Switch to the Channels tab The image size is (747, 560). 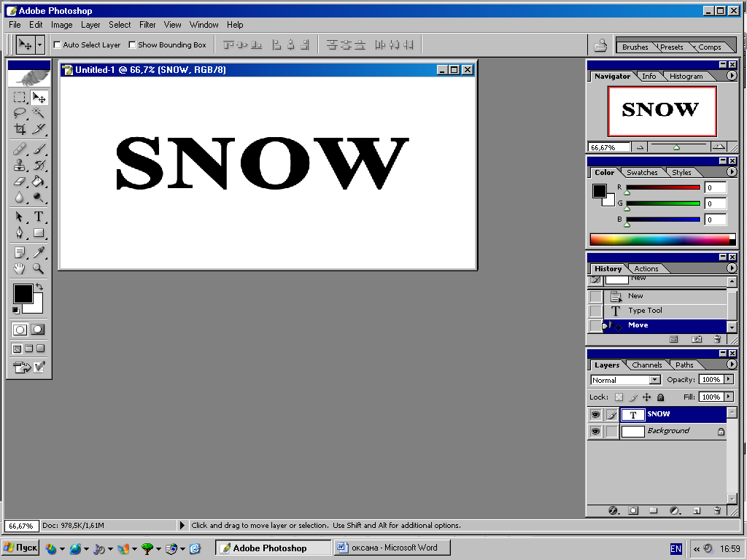coord(646,365)
